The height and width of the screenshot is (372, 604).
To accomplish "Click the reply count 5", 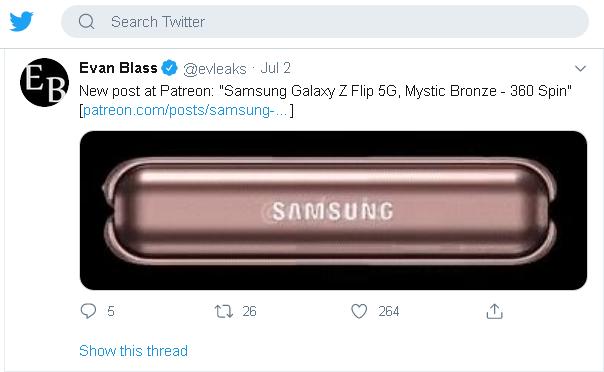I will pos(111,311).
